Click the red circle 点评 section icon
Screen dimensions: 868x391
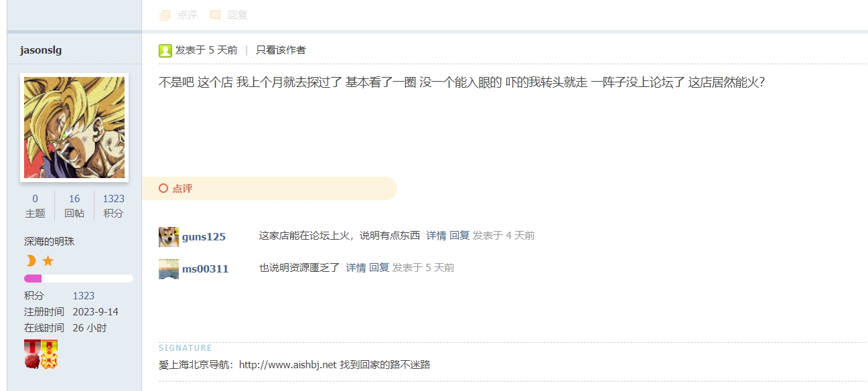coord(163,188)
